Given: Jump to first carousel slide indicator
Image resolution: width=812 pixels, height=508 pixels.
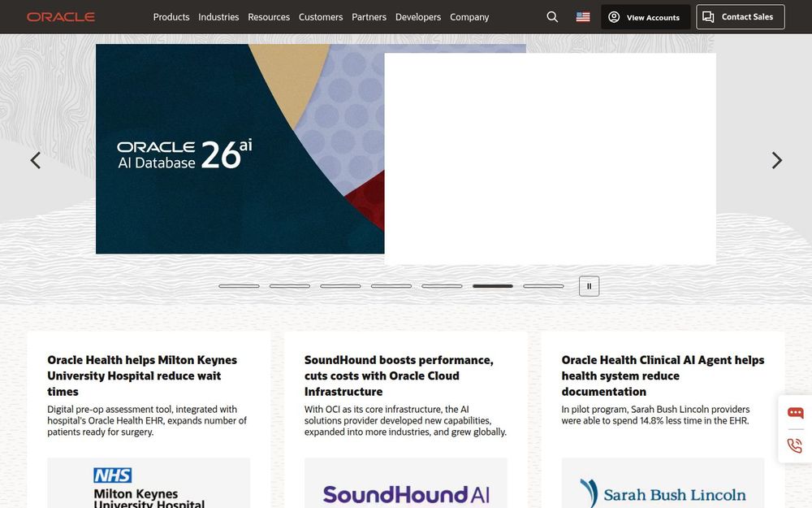Looking at the screenshot, I should (x=239, y=286).
